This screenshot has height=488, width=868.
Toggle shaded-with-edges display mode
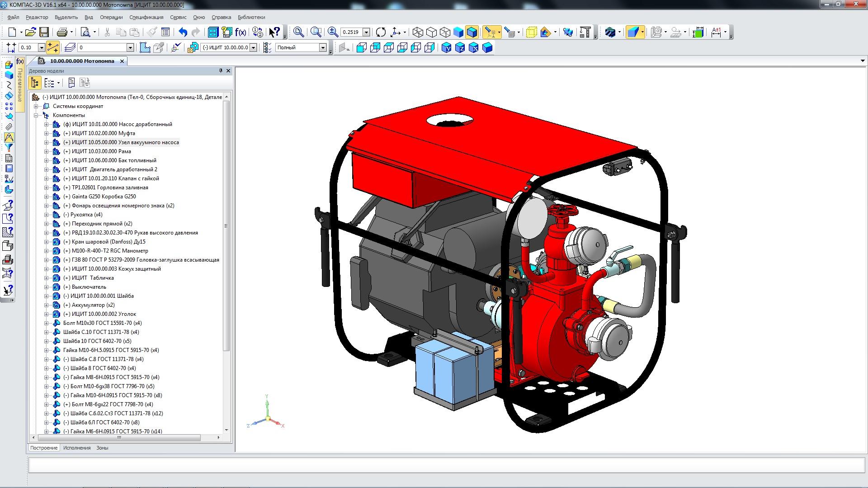pyautogui.click(x=472, y=32)
